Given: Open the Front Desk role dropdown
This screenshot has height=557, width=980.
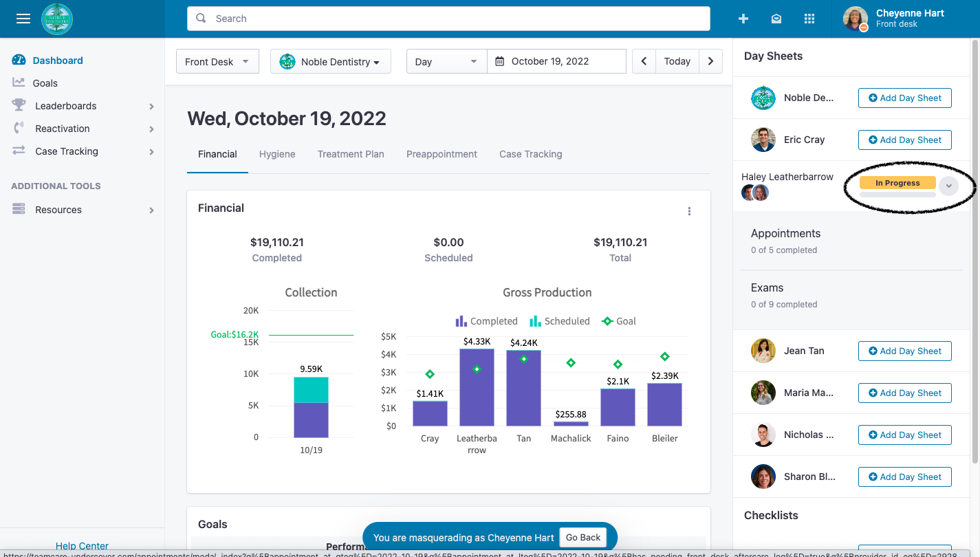Looking at the screenshot, I should tap(217, 61).
